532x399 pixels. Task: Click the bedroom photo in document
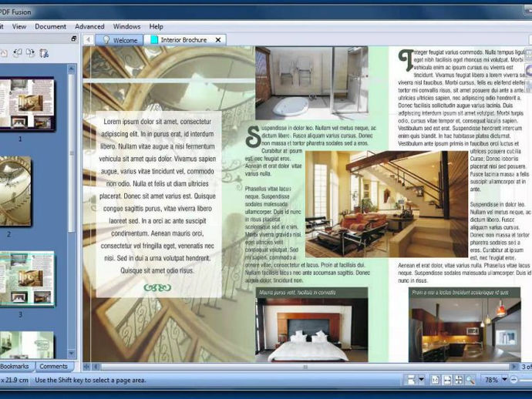(311, 330)
